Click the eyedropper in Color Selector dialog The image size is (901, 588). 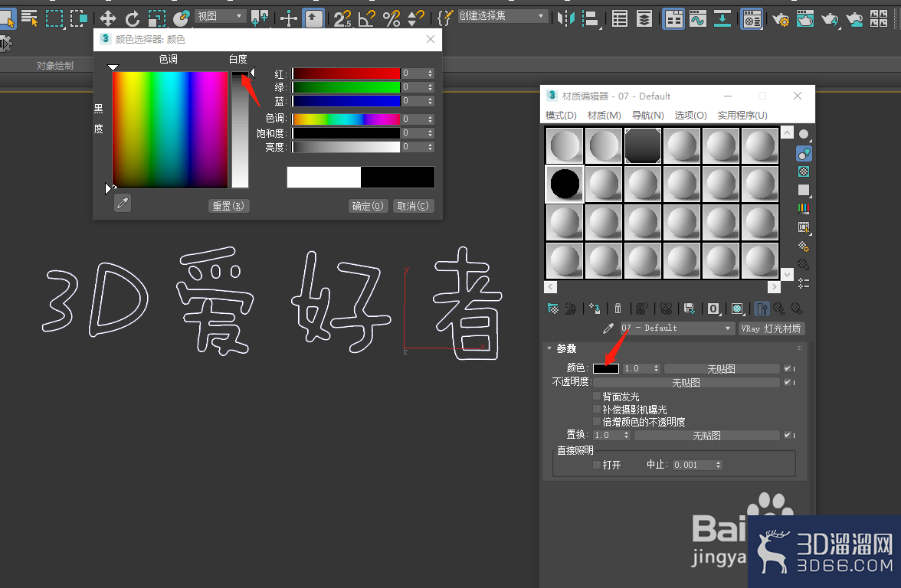coord(123,203)
